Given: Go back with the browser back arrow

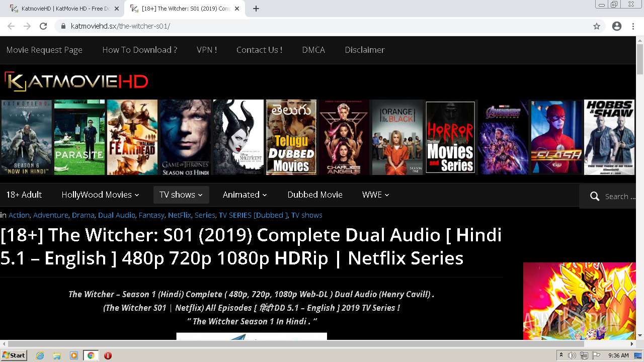Looking at the screenshot, I should (x=11, y=26).
